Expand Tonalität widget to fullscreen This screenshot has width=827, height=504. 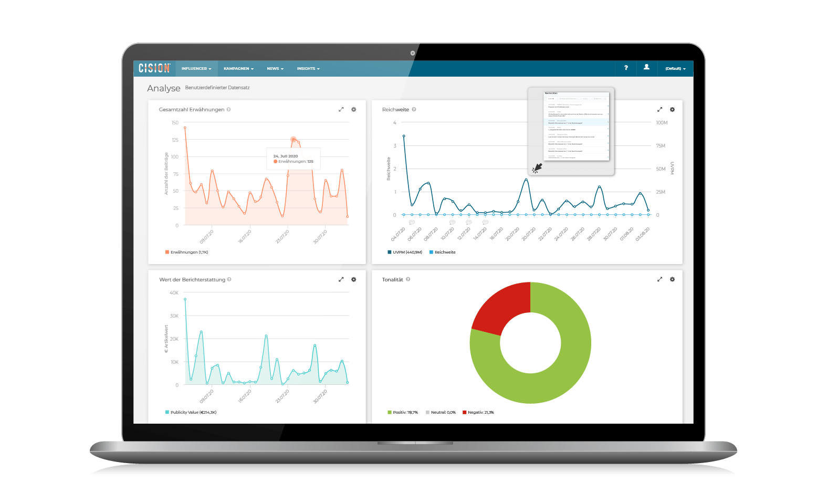coord(659,279)
